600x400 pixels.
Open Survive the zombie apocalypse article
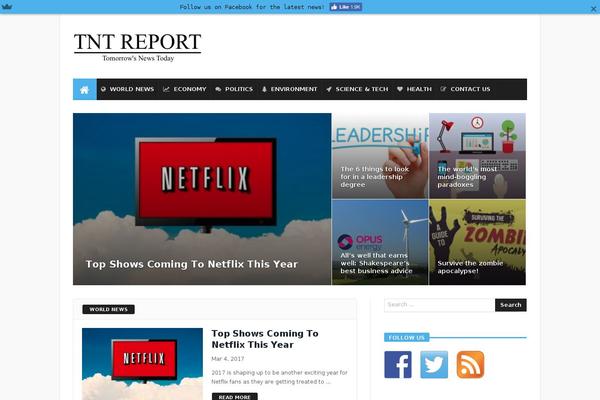tap(477, 242)
